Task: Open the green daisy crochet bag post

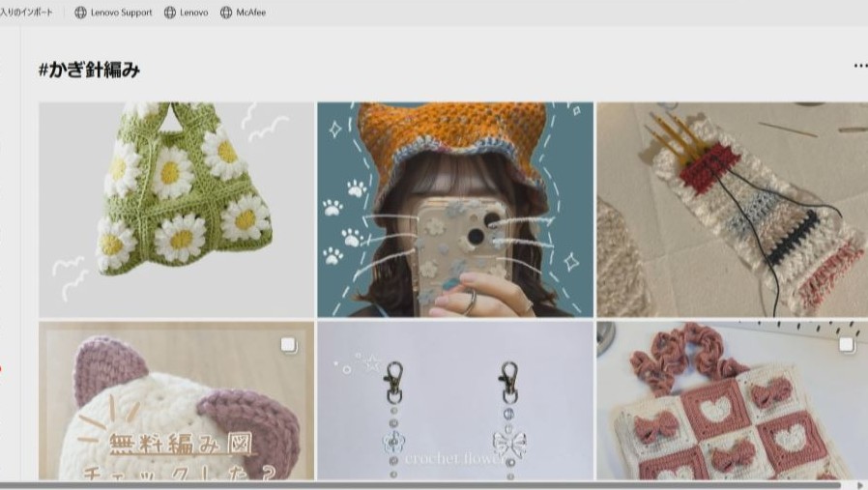Action: tap(177, 210)
